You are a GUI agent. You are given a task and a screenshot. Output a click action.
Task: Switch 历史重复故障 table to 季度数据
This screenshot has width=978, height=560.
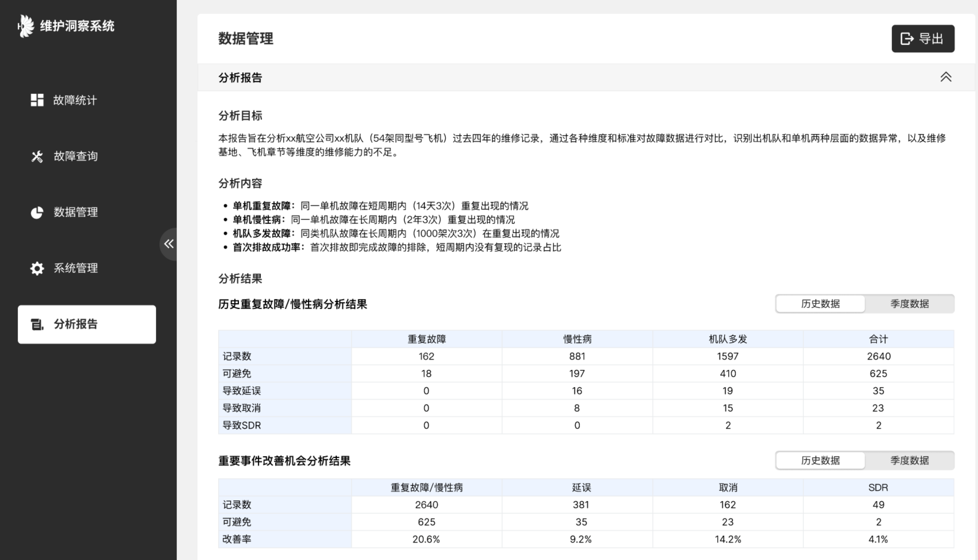pyautogui.click(x=909, y=304)
